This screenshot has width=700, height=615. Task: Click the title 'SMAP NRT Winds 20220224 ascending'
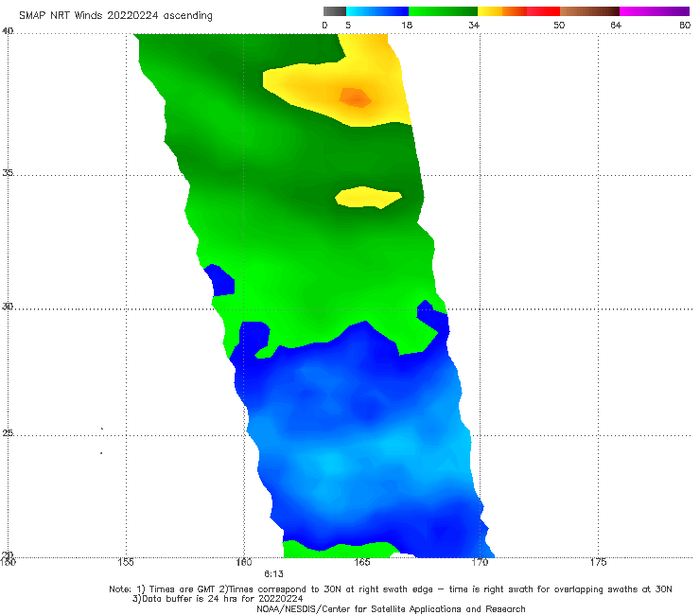(115, 16)
